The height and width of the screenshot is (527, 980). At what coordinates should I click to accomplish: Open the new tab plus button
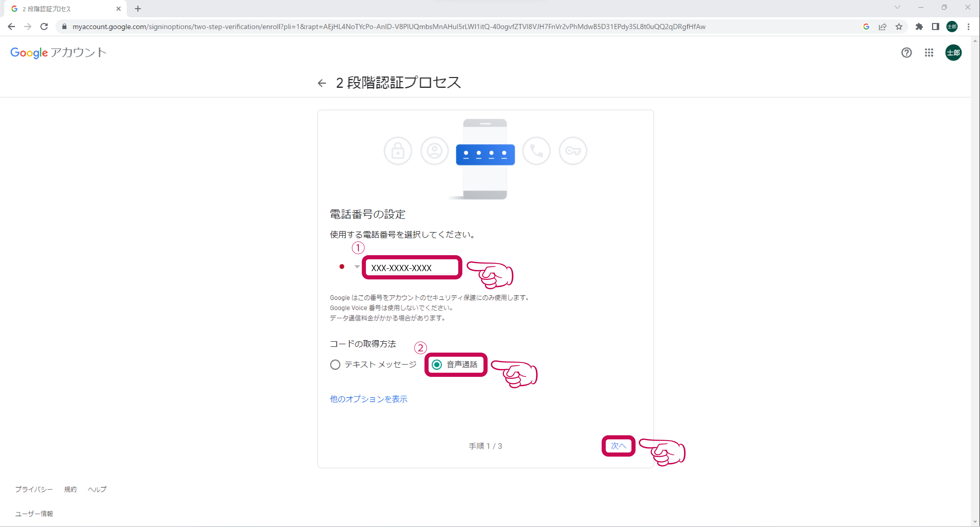pos(138,9)
